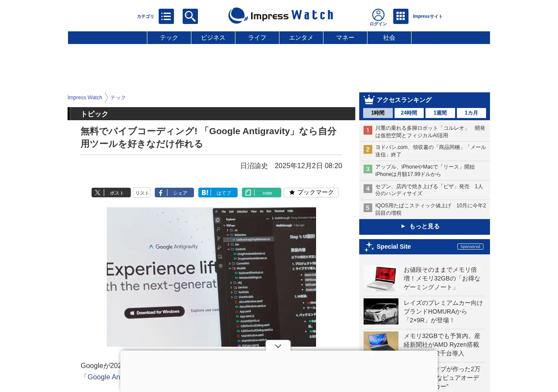Open the テック navigation tab
This screenshot has height=392, width=558.
pyautogui.click(x=169, y=37)
